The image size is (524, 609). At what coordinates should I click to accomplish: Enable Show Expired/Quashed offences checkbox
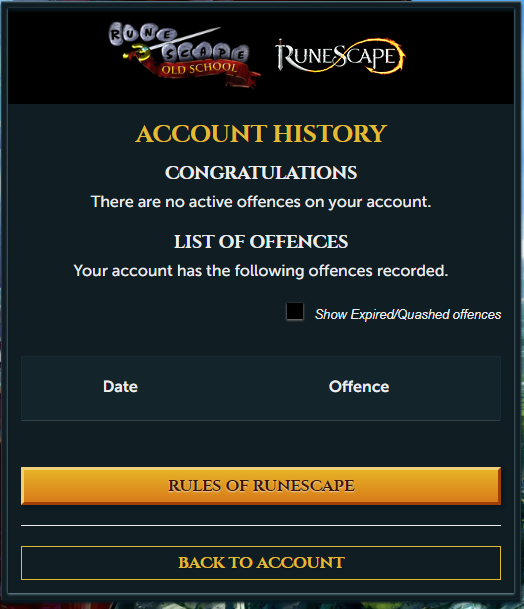(295, 311)
